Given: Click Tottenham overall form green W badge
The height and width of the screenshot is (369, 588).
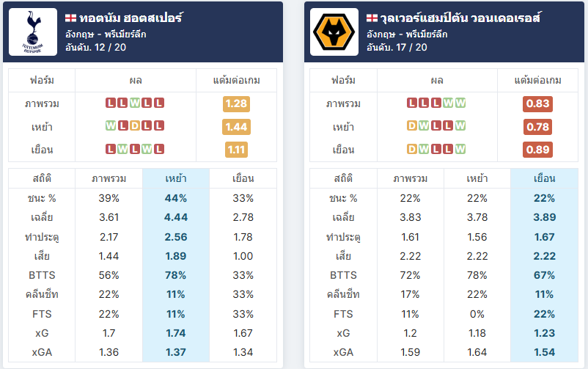Looking at the screenshot, I should [x=135, y=103].
